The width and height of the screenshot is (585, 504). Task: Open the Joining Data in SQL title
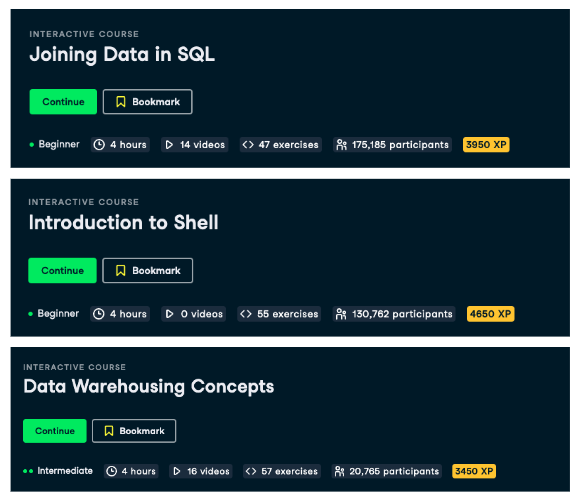pos(122,54)
